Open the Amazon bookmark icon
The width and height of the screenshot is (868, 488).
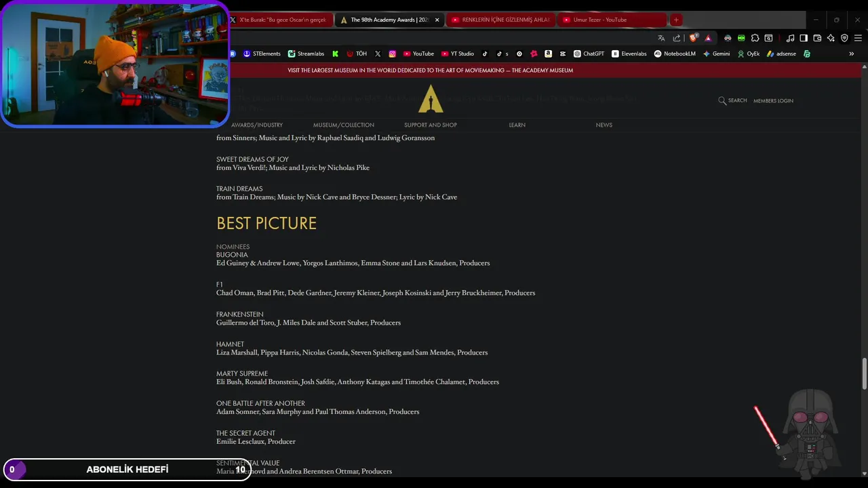pyautogui.click(x=548, y=54)
